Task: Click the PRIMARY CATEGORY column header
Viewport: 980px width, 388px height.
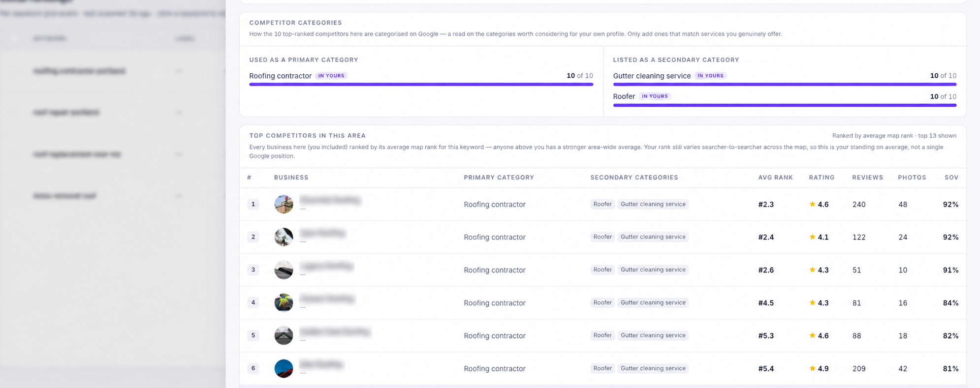Action: [x=499, y=178]
